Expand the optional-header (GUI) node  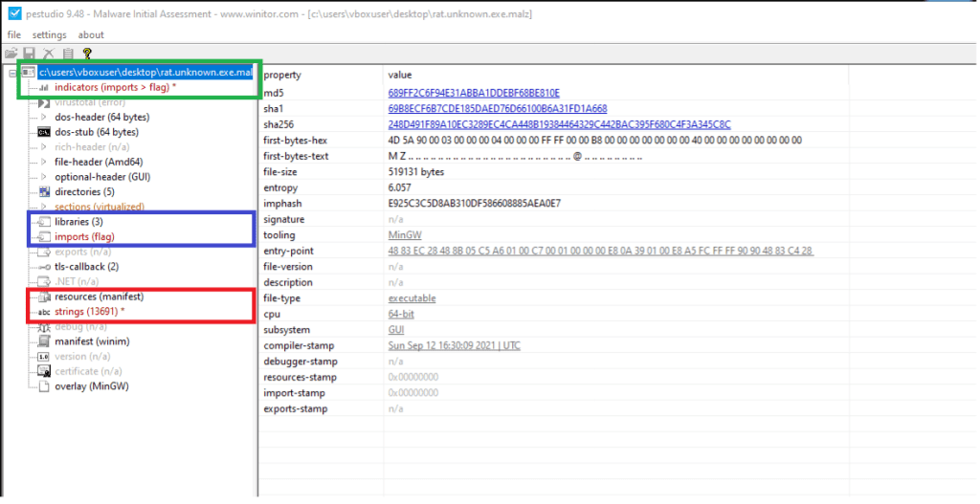tap(43, 177)
